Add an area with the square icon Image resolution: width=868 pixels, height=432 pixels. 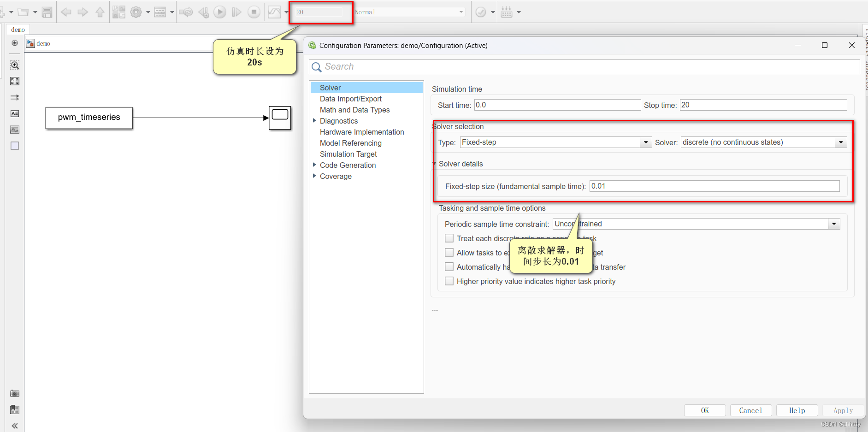[15, 146]
